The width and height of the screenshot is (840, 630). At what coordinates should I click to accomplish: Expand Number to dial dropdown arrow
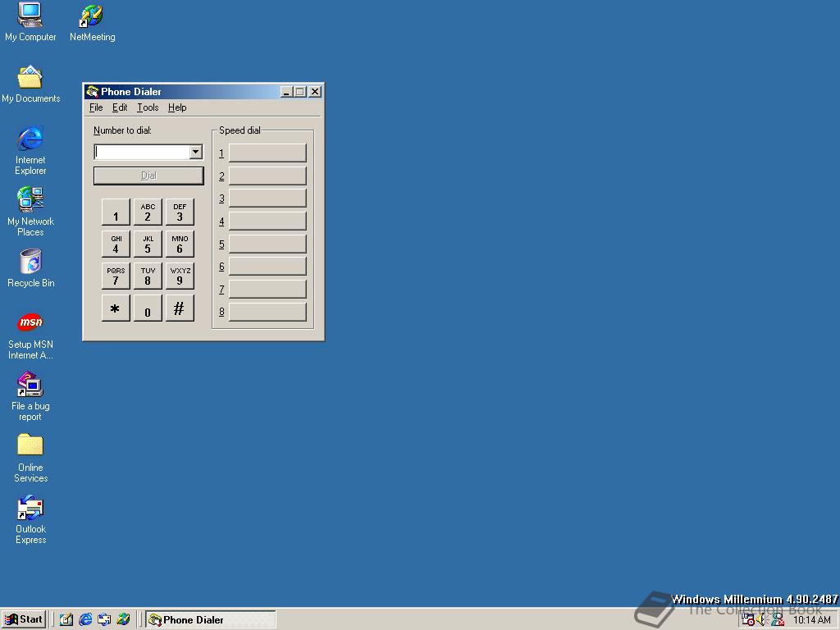tap(195, 152)
